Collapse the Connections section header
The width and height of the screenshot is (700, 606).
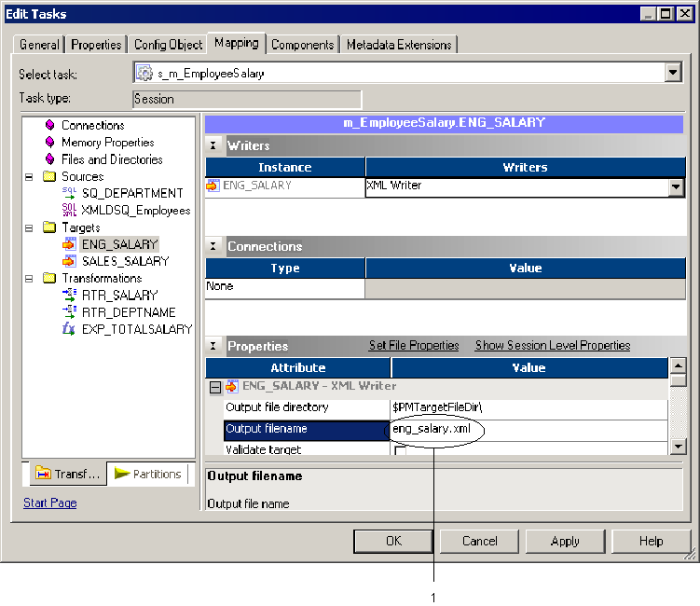tap(213, 247)
